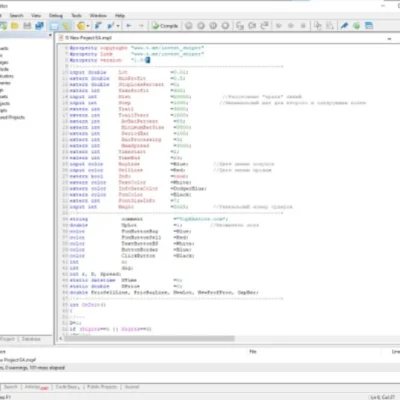Click the second round debug icon

(x=201, y=26)
